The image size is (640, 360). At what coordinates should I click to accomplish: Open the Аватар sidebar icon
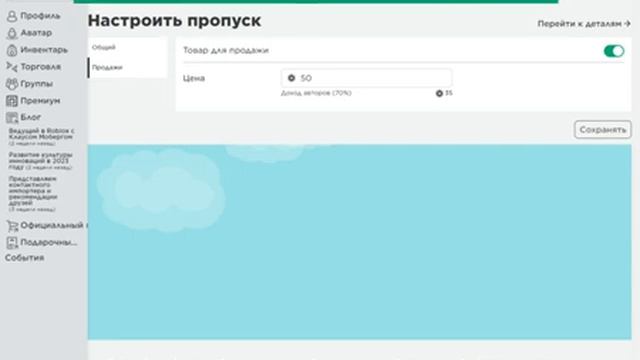click(12, 33)
